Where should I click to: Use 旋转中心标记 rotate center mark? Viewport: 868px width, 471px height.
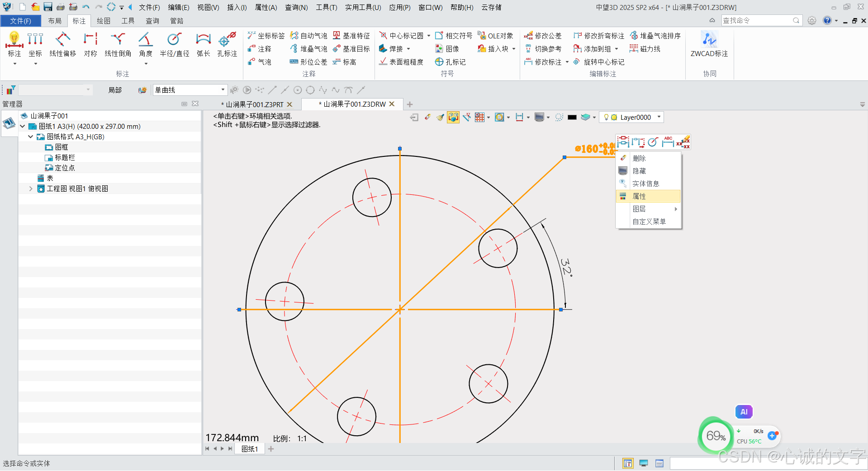pyautogui.click(x=599, y=62)
